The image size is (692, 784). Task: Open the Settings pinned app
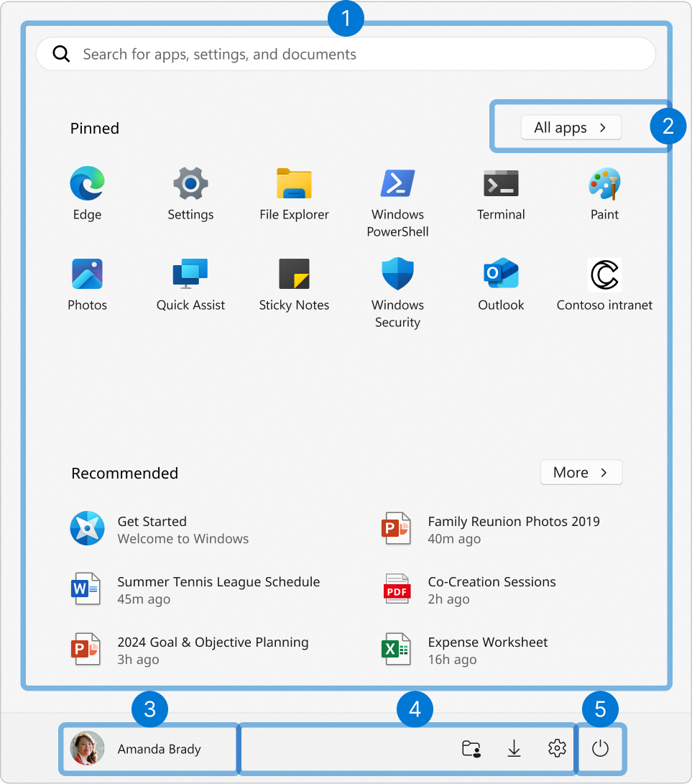pyautogui.click(x=190, y=193)
